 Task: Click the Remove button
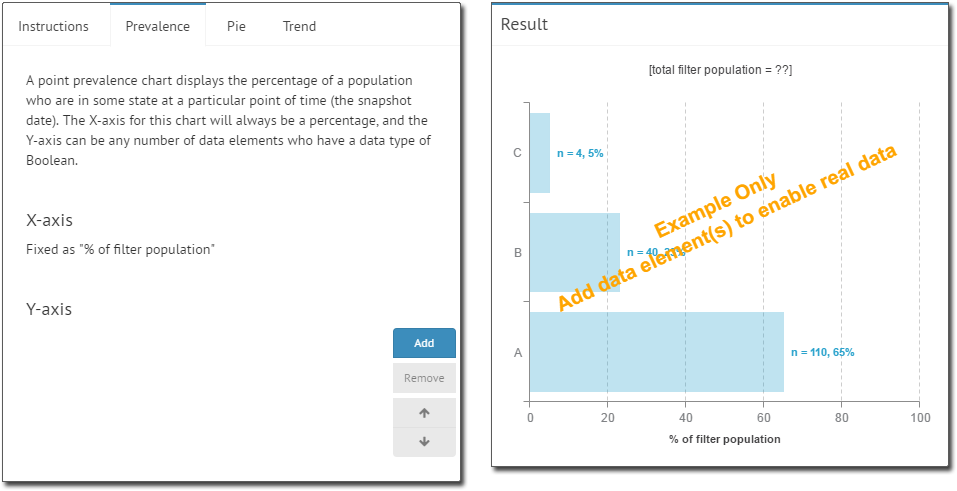point(424,378)
